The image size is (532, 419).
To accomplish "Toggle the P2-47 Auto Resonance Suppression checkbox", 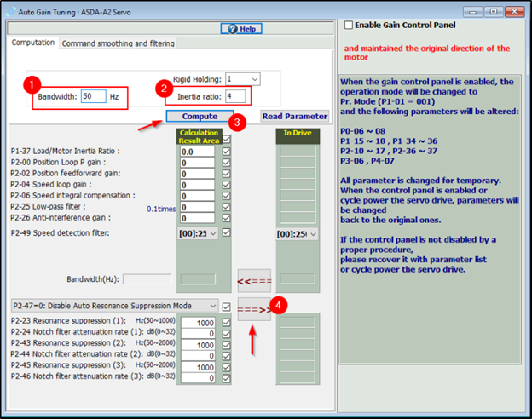I will (226, 306).
